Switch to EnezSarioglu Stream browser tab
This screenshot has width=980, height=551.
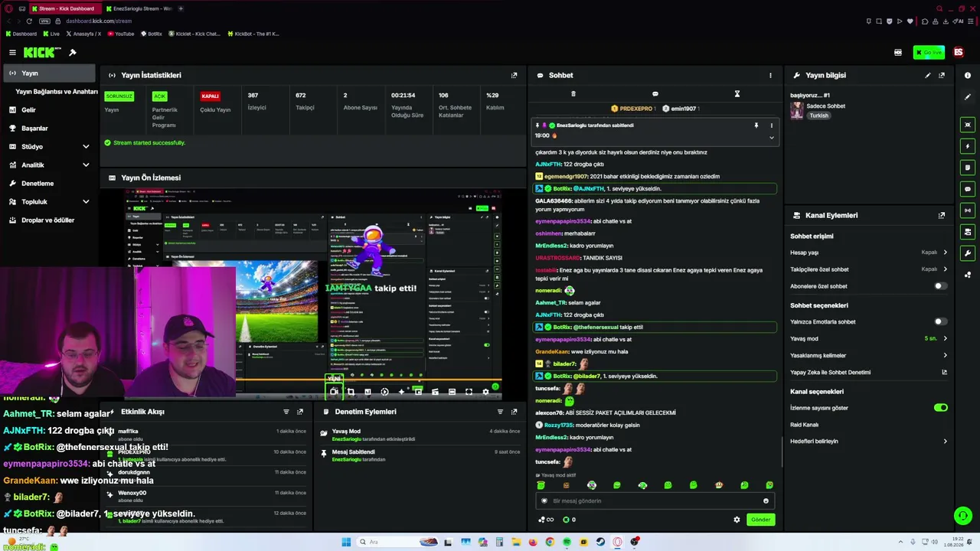(139, 8)
